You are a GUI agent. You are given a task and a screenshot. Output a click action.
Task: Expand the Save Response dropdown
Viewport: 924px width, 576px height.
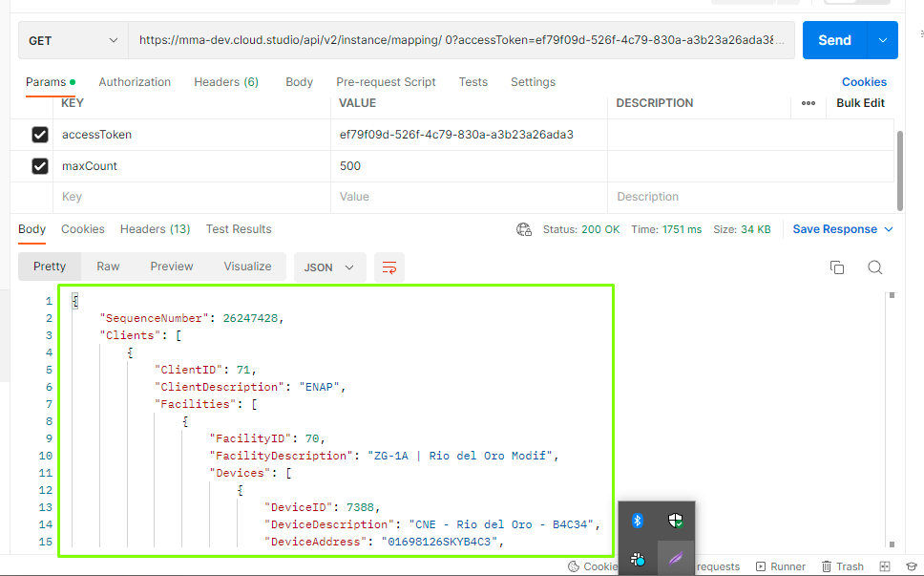pos(889,229)
